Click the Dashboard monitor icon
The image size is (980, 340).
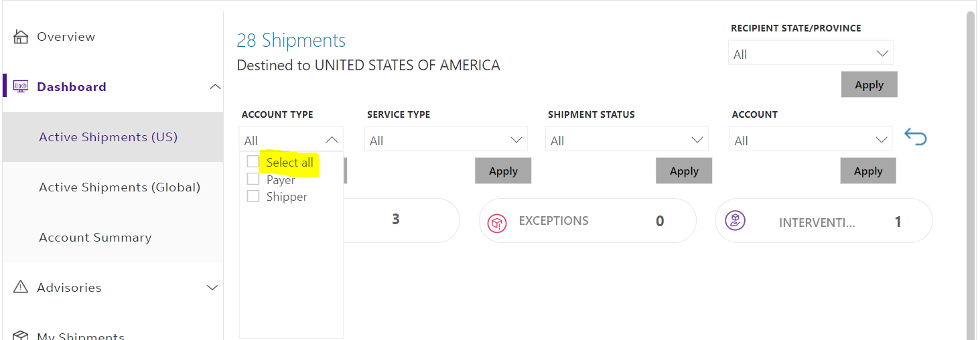(x=21, y=87)
